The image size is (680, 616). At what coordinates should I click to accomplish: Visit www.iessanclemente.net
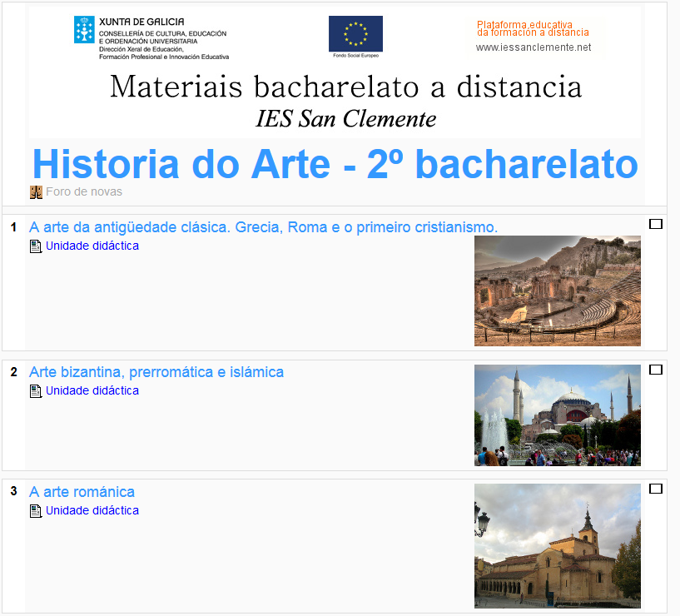[x=534, y=47]
